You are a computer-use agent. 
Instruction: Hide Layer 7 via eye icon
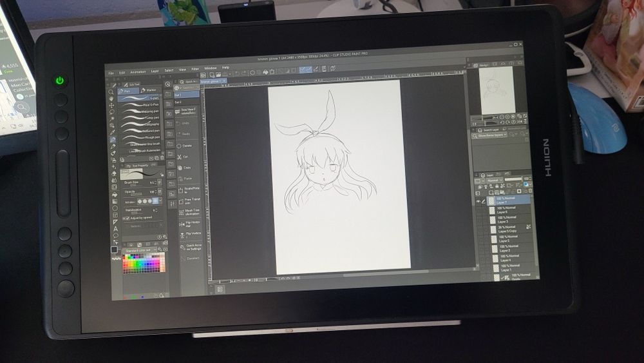pyautogui.click(x=478, y=201)
